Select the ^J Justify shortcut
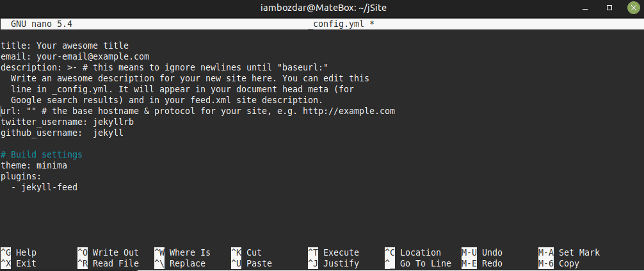The width and height of the screenshot is (644, 271). pos(334,263)
